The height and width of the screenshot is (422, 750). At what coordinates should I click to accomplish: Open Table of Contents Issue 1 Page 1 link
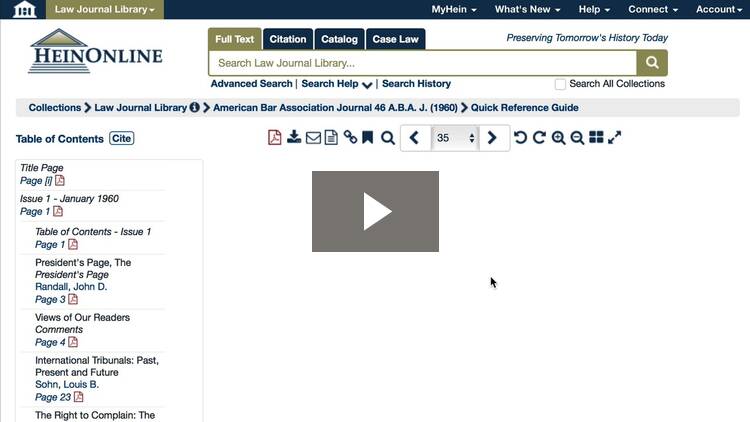coord(50,244)
